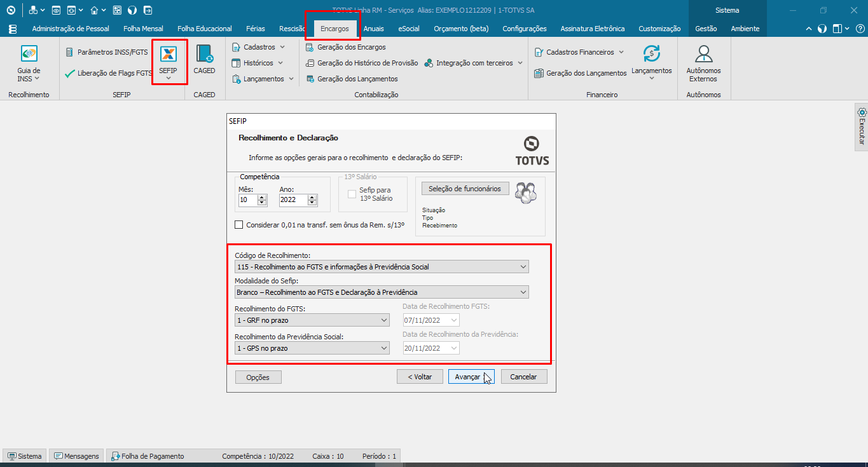The width and height of the screenshot is (868, 467).
Task: Toggle Sefip para 13º Salário checkbox
Action: tap(352, 194)
